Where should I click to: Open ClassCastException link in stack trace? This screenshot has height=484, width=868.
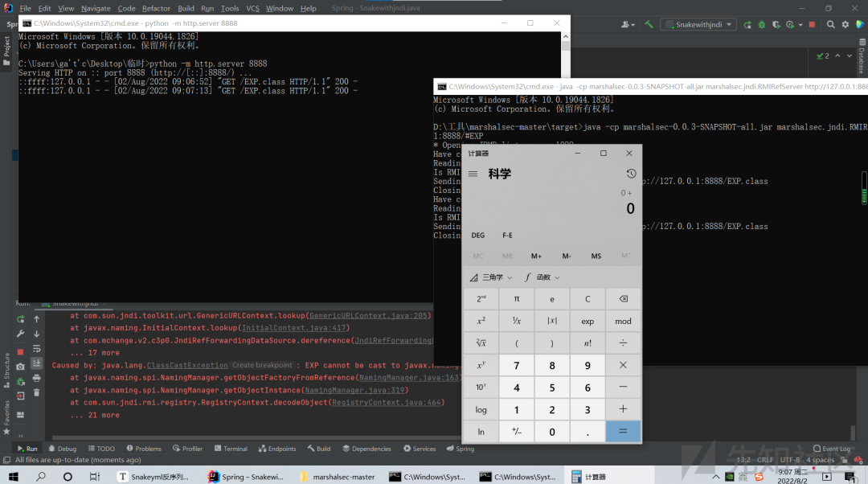(187, 366)
